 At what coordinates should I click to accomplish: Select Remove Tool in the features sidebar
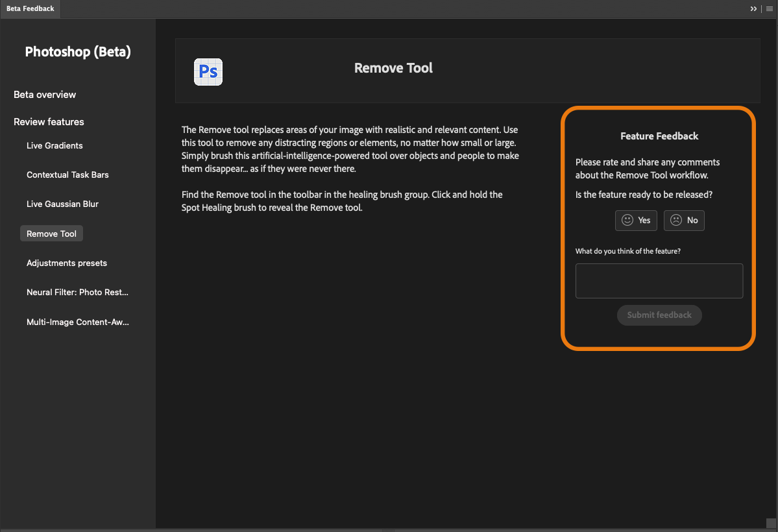(51, 233)
